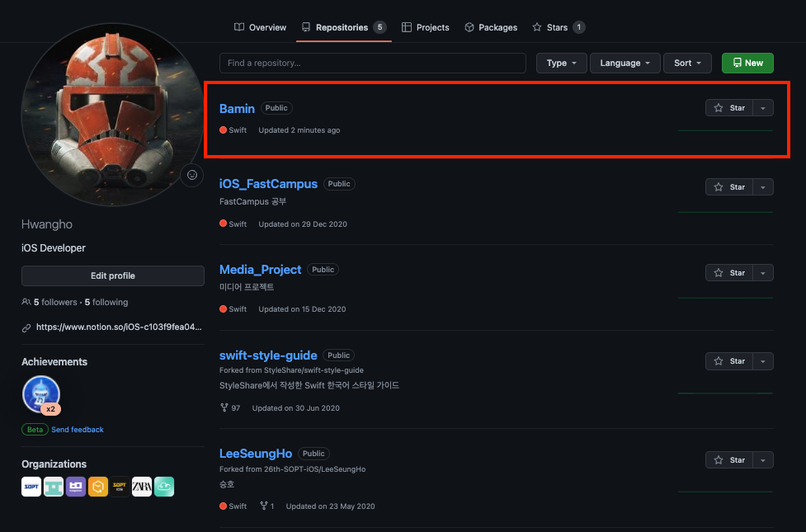This screenshot has height=532, width=806.
Task: Open the purple organization icon
Action: (76, 487)
